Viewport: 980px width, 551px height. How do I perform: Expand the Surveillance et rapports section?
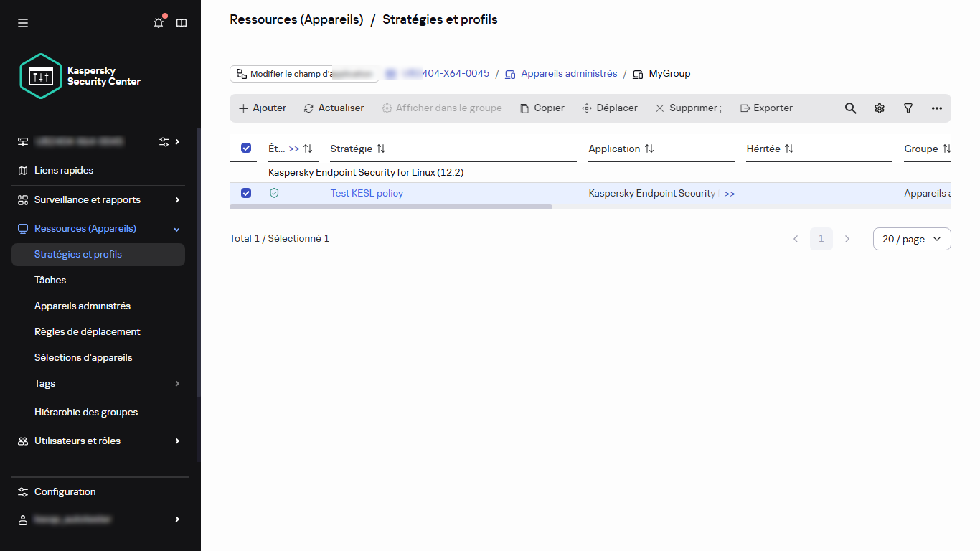(x=177, y=200)
